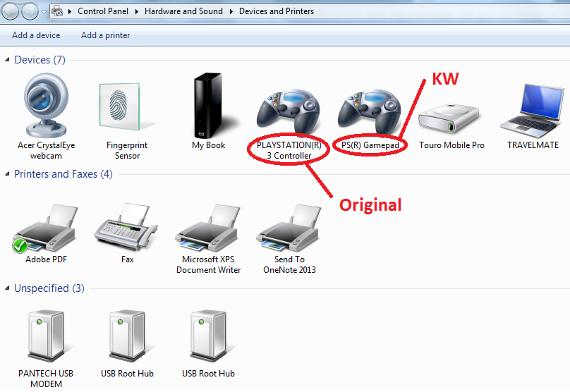
Task: Select the Touro Mobile Pro drive icon
Action: point(448,118)
